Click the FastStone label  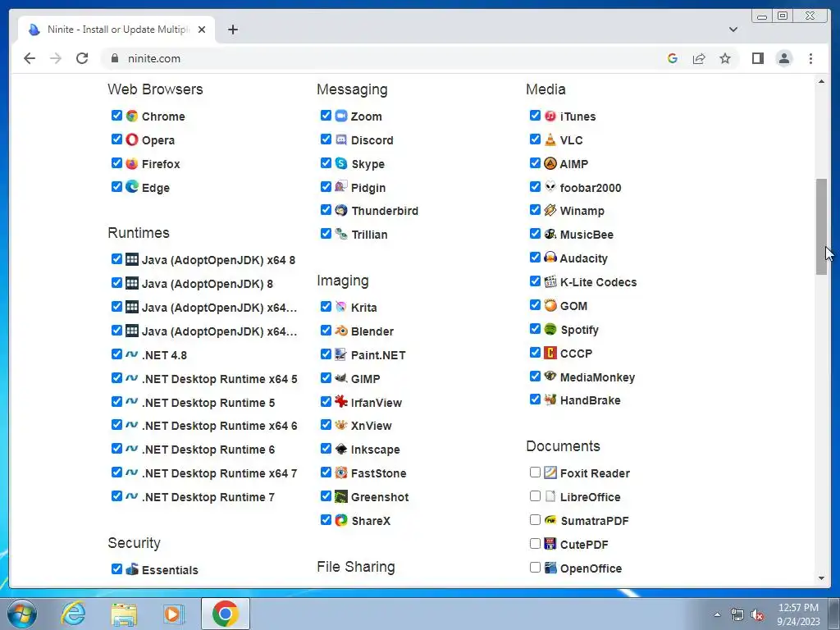coord(379,473)
